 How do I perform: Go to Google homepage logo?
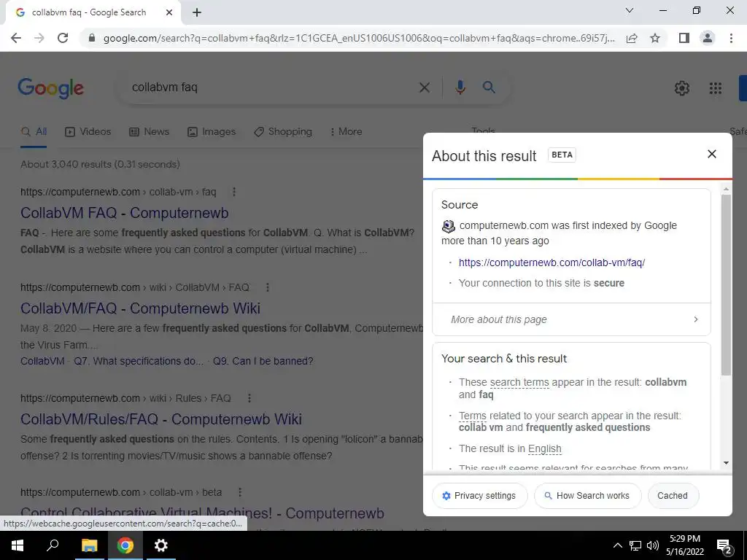tap(51, 88)
